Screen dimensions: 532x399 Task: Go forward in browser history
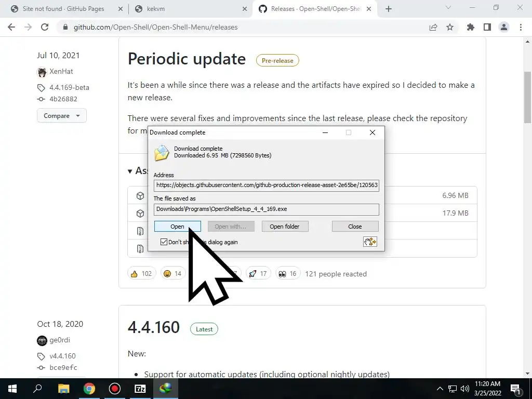click(x=28, y=27)
